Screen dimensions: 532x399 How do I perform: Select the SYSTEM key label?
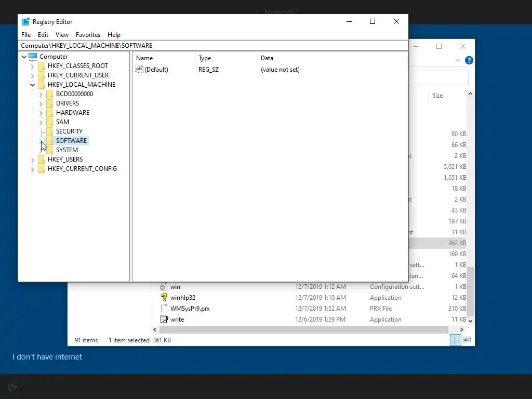click(67, 150)
